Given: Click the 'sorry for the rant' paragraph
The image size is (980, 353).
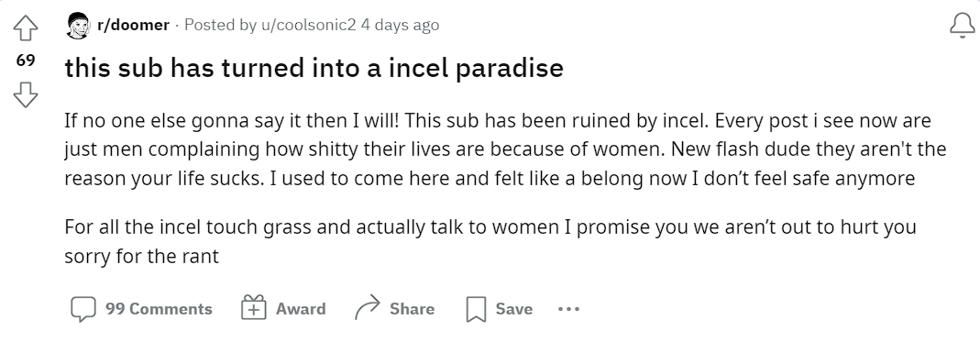Looking at the screenshot, I should 490,241.
